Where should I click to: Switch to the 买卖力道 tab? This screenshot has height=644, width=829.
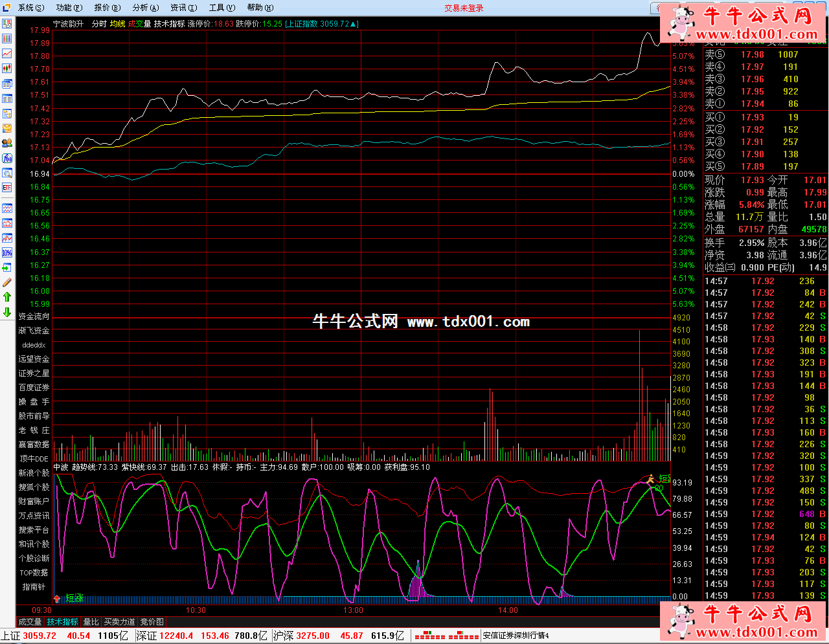click(120, 622)
